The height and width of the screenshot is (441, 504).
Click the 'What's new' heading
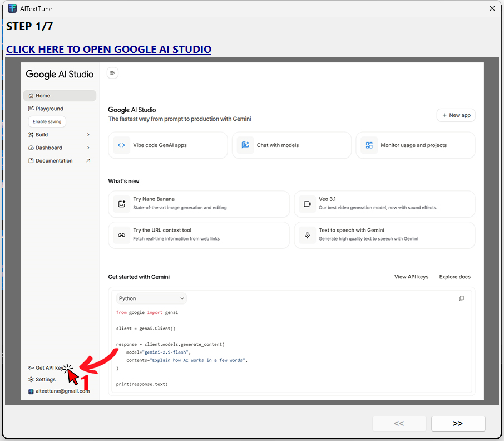123,181
